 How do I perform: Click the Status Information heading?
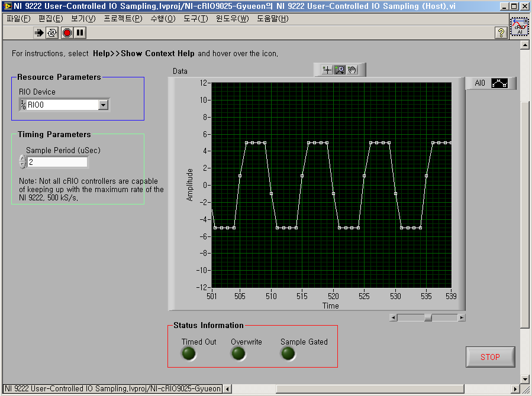tap(208, 325)
